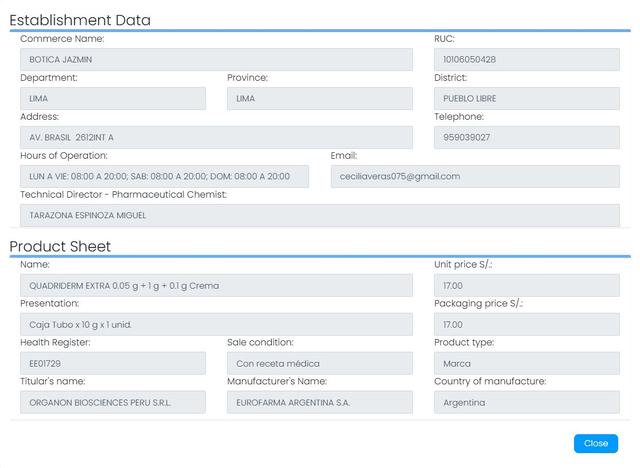This screenshot has height=468, width=640.
Task: Click the Product type field Marca
Action: coord(527,363)
